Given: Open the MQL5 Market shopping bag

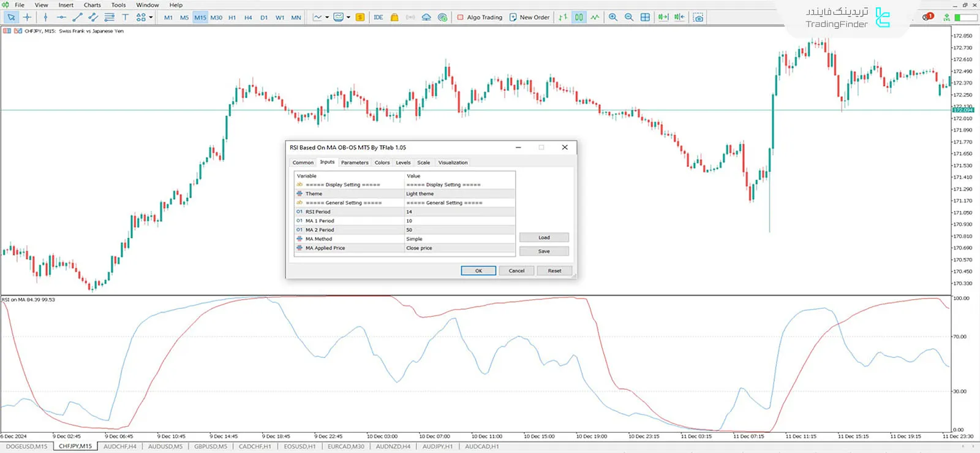Looking at the screenshot, I should click(x=394, y=17).
